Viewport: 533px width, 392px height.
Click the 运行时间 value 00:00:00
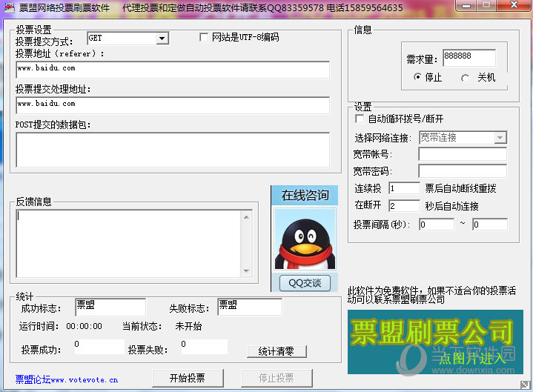pyautogui.click(x=84, y=327)
